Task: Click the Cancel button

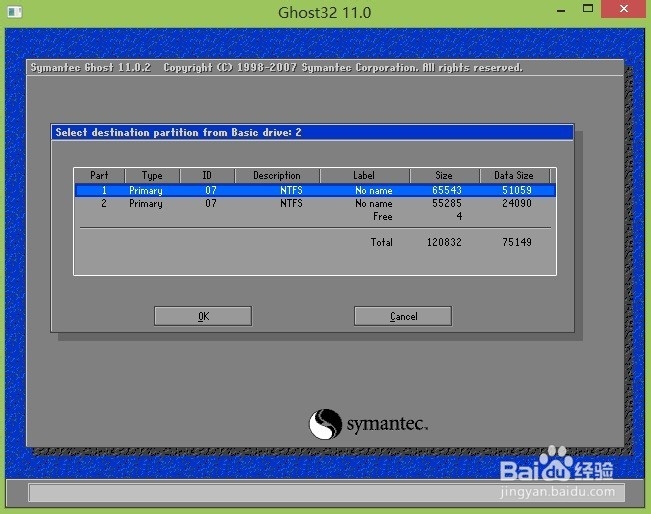Action: pyautogui.click(x=403, y=316)
